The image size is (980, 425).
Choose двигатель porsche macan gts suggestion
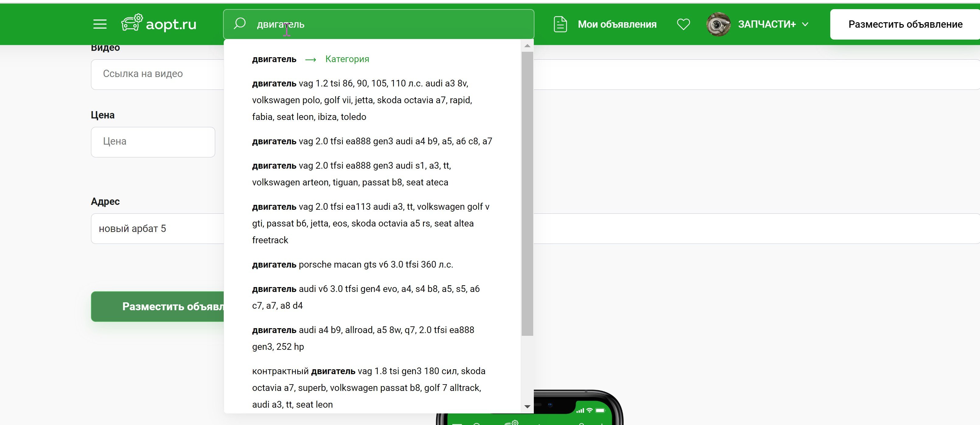(352, 265)
